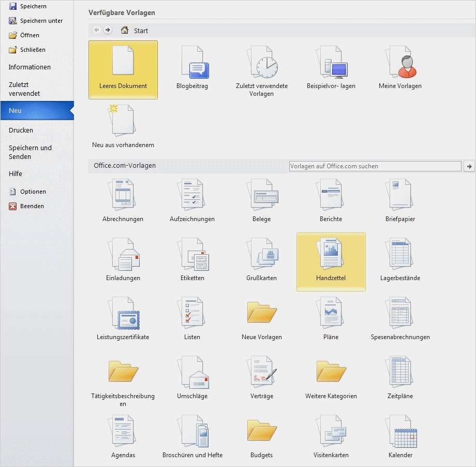This screenshot has height=467, width=476.
Task: Open the Handzettel template category
Action: [x=331, y=261]
